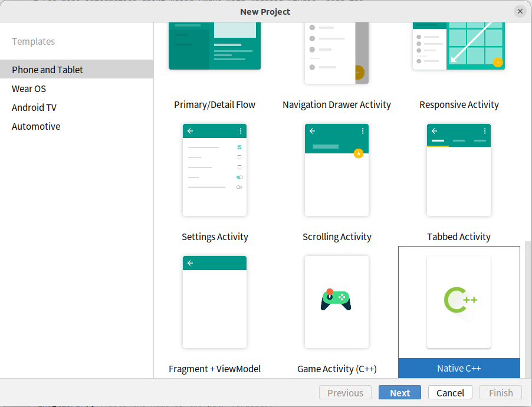This screenshot has width=532, height=407.
Task: Click the Native C++ template preview
Action: tap(458, 301)
